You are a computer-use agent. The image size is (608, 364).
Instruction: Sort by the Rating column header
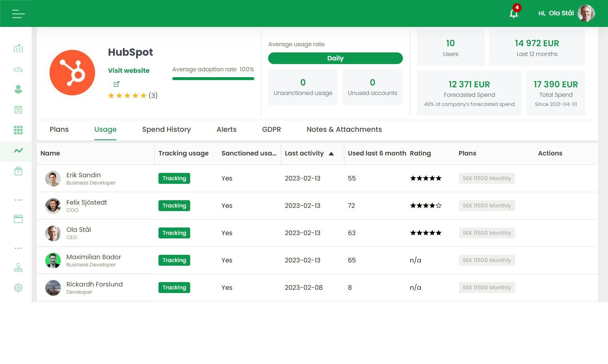[420, 153]
